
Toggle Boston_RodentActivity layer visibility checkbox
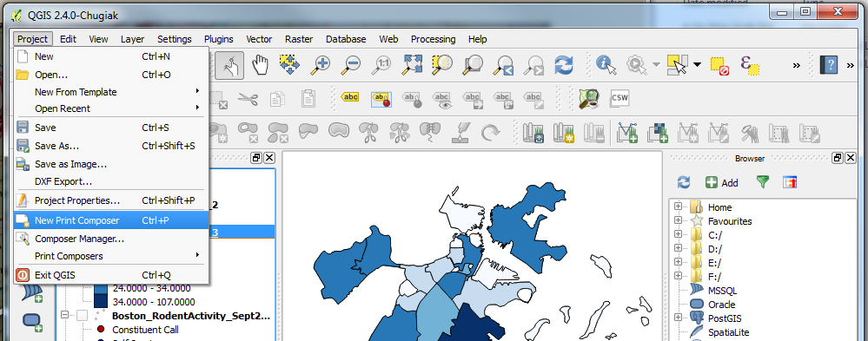tap(82, 316)
